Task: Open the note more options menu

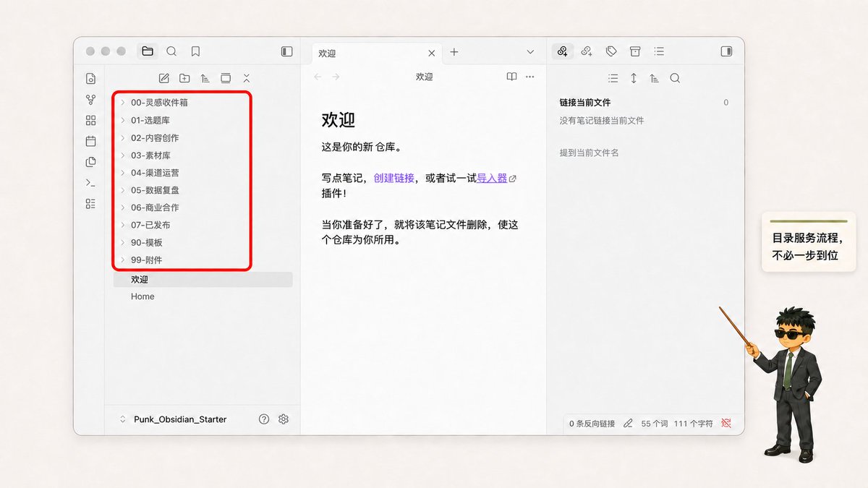Action: [530, 77]
